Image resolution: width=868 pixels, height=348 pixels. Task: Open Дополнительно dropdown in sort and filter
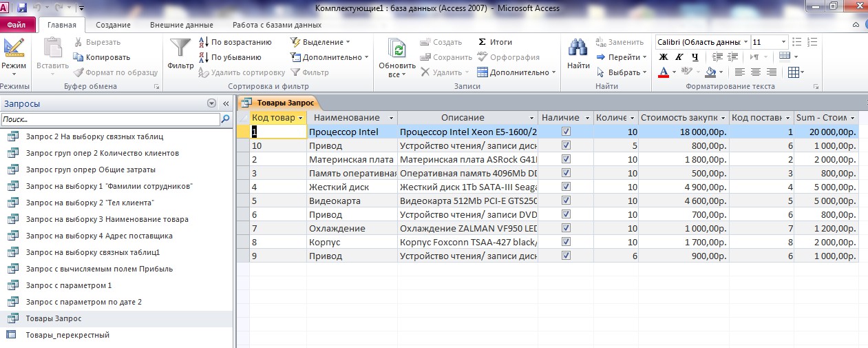pos(330,57)
